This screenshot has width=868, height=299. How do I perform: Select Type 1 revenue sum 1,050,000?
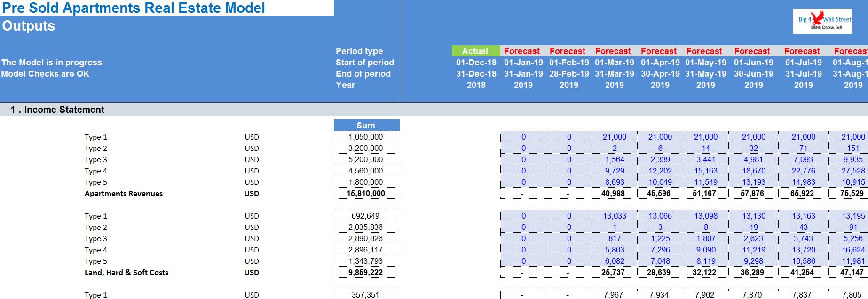(366, 137)
